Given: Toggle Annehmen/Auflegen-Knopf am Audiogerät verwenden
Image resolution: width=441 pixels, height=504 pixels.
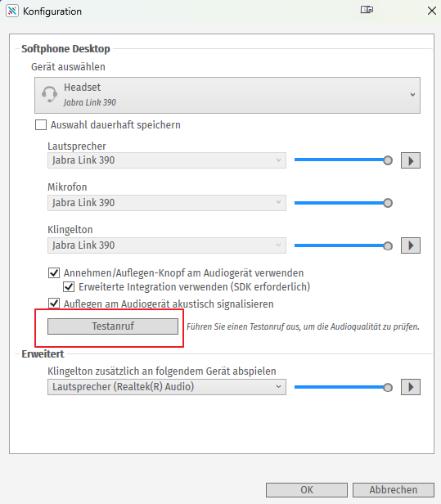Looking at the screenshot, I should 54,273.
